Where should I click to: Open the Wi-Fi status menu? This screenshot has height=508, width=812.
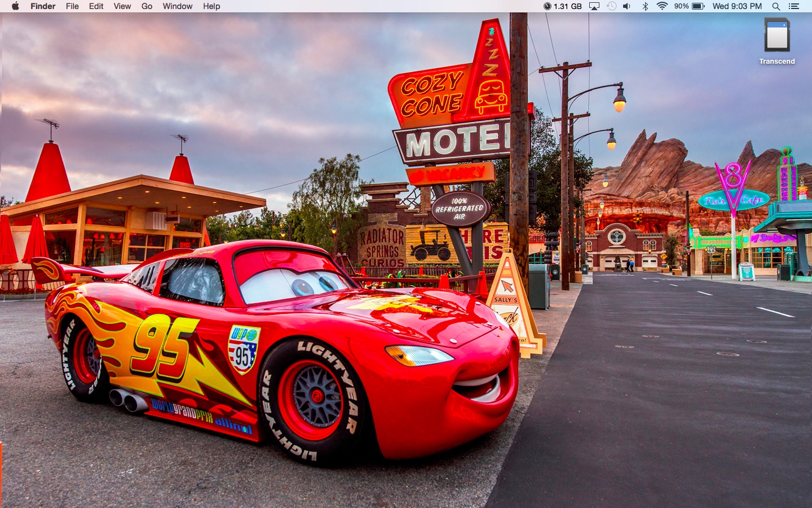tap(662, 6)
